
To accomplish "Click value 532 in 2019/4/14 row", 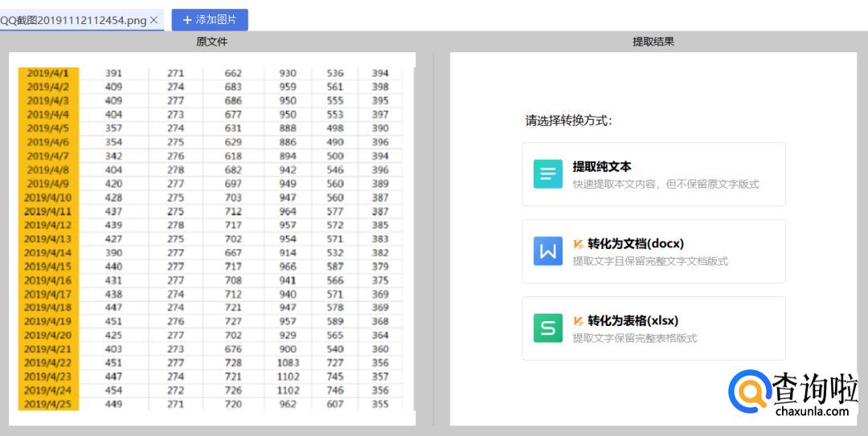I will 335,253.
